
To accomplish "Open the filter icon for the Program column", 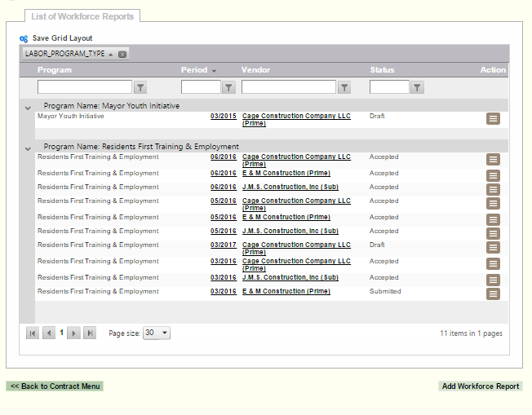I will coord(140,87).
